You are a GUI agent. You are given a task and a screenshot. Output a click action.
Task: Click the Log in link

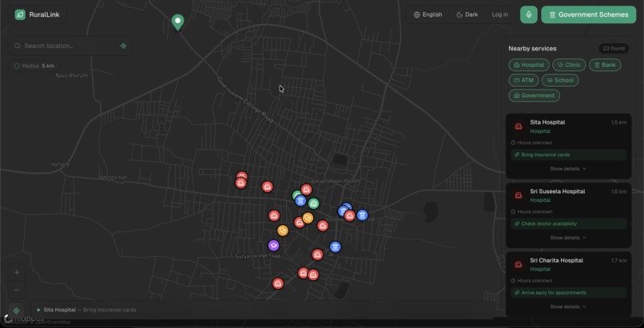coord(500,14)
